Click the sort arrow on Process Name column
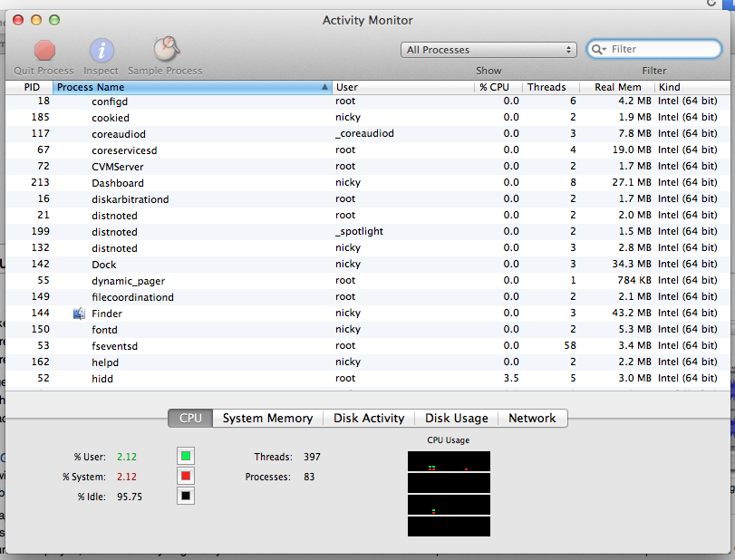This screenshot has height=560, width=735. click(324, 88)
